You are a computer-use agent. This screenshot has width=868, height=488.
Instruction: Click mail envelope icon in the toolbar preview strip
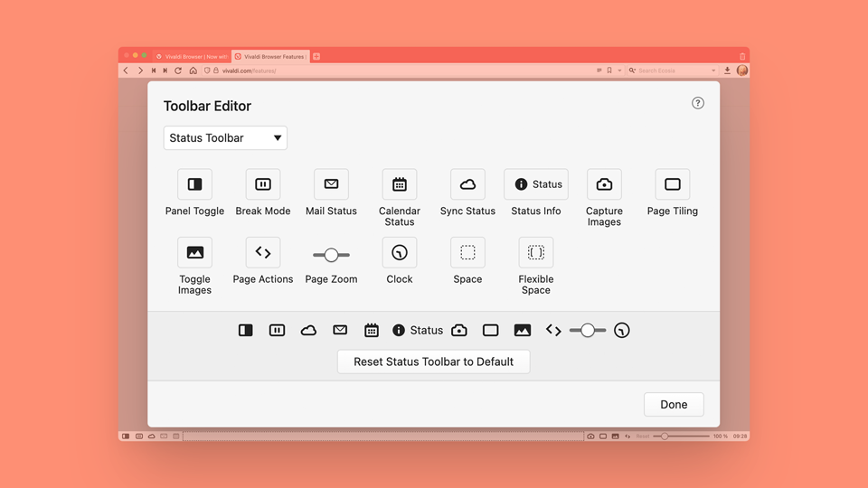(340, 330)
